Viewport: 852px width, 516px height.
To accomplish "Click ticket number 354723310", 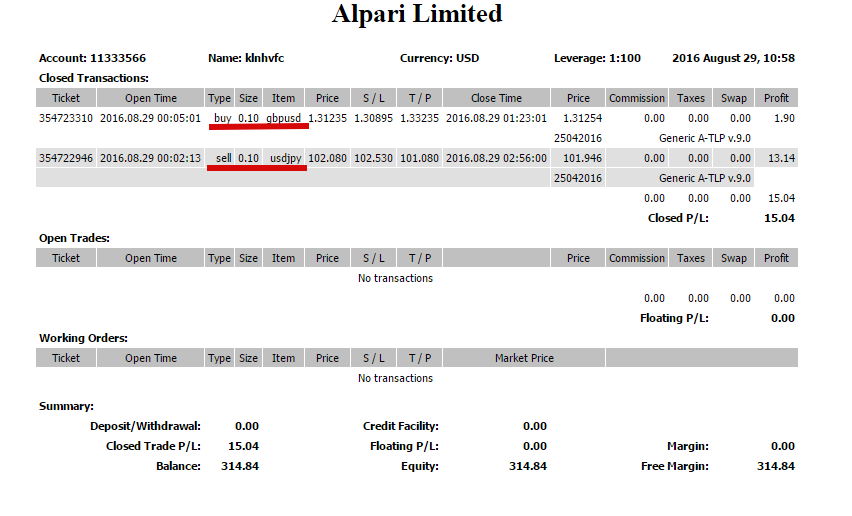I will click(66, 118).
